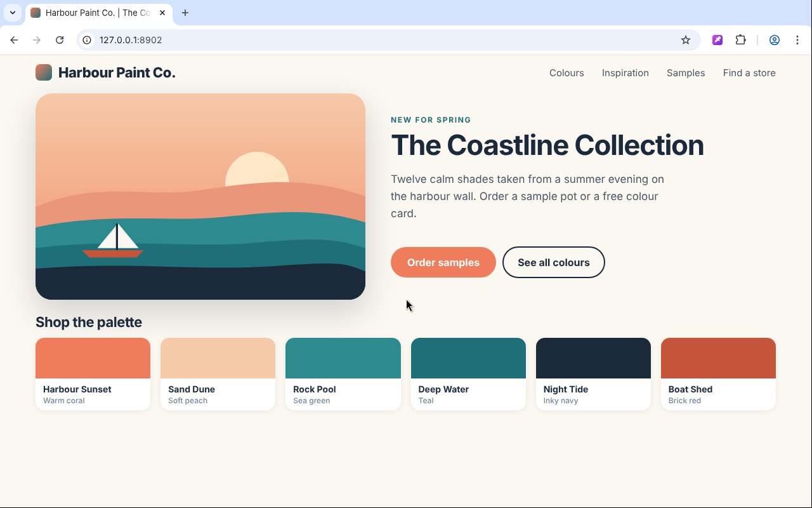The width and height of the screenshot is (812, 508).
Task: Open the purple extension icon
Action: pos(717,40)
